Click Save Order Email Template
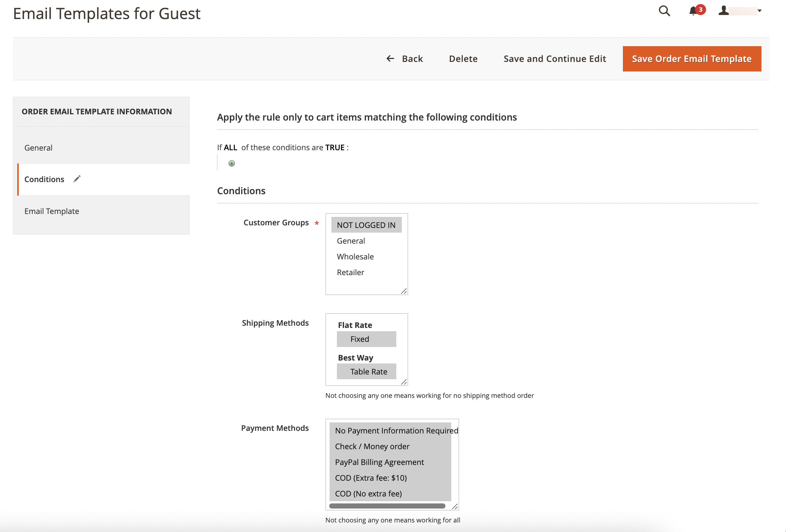 point(691,59)
